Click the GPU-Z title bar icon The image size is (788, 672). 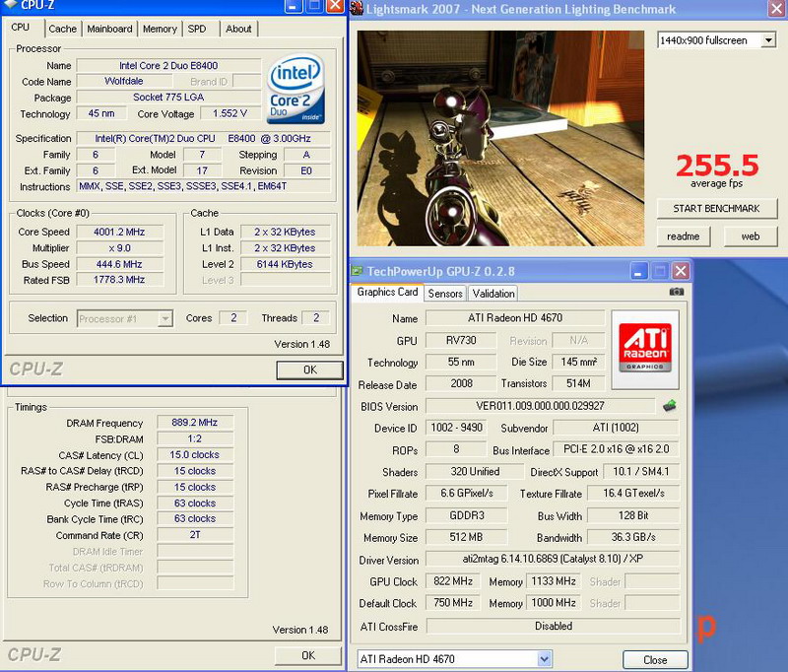pos(357,271)
